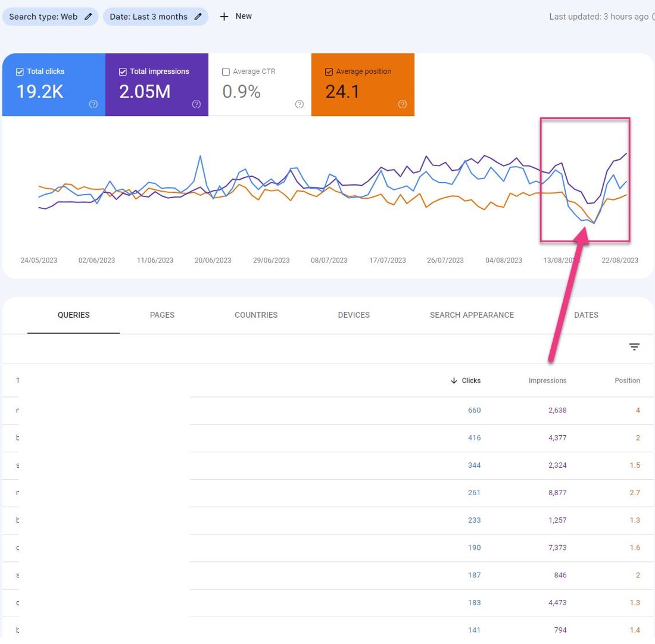Click the 344 clicks cell

click(474, 465)
